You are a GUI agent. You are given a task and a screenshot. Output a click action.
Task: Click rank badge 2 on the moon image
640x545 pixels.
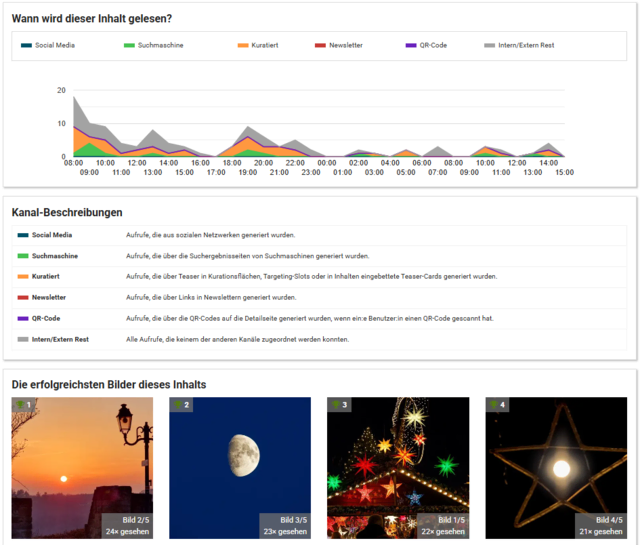[181, 405]
